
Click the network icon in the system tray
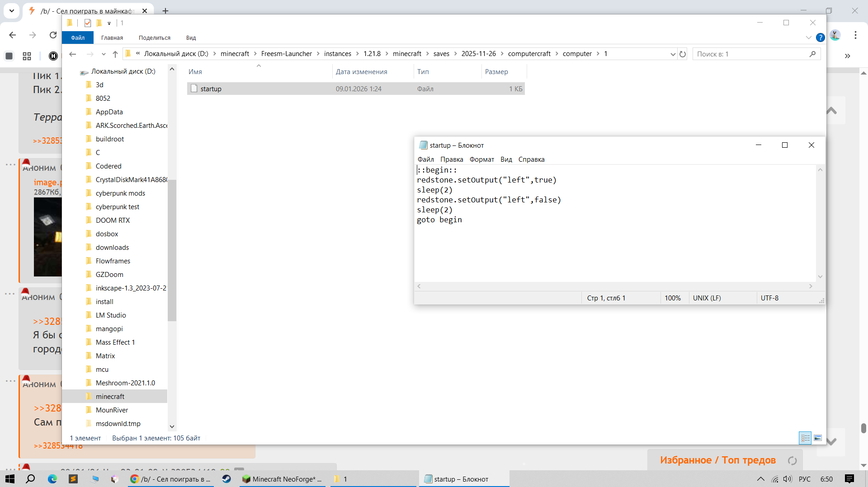click(x=775, y=479)
